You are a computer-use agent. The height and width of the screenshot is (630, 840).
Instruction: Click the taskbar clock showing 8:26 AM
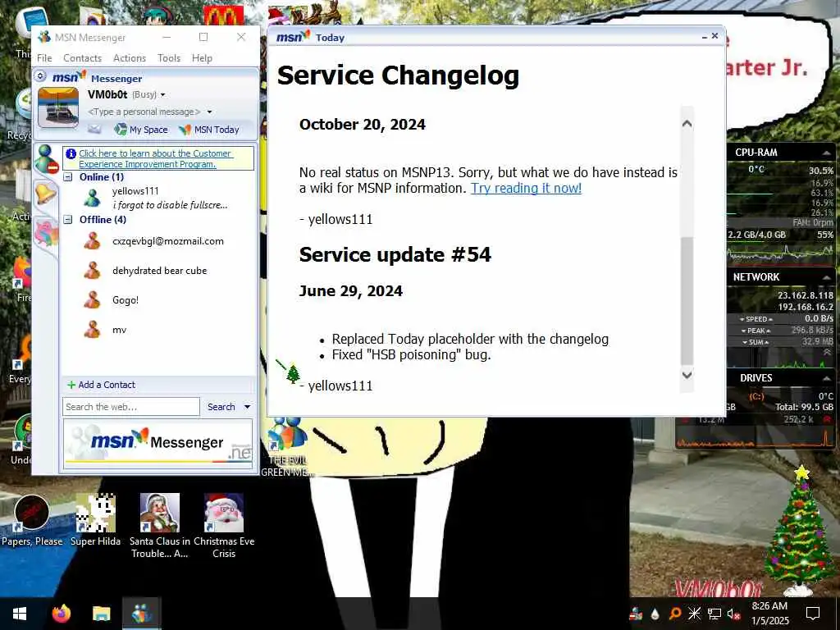tap(769, 614)
